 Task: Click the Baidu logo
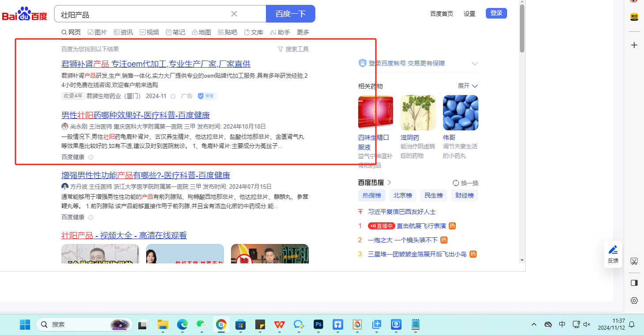[x=25, y=14]
